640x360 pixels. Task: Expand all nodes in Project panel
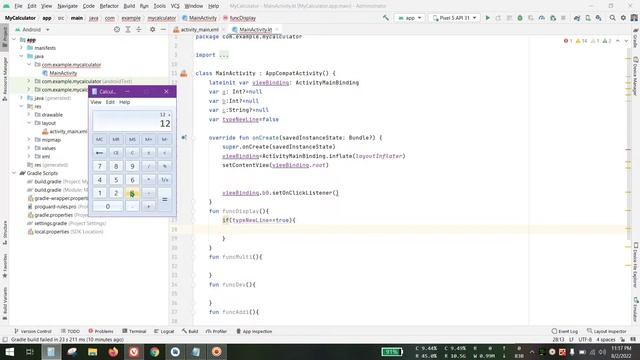(x=128, y=29)
